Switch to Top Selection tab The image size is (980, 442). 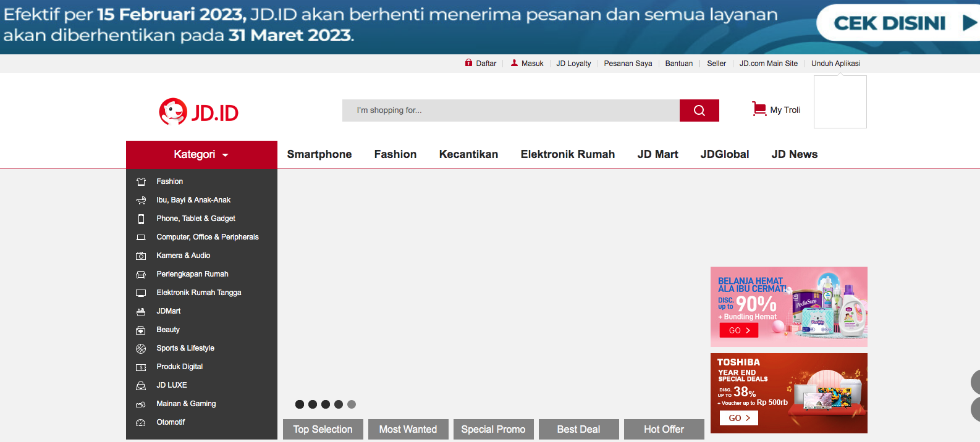pos(323,430)
